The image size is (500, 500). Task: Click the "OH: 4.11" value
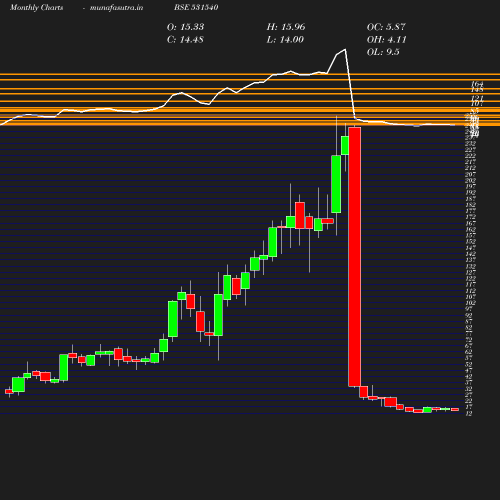click(386, 40)
